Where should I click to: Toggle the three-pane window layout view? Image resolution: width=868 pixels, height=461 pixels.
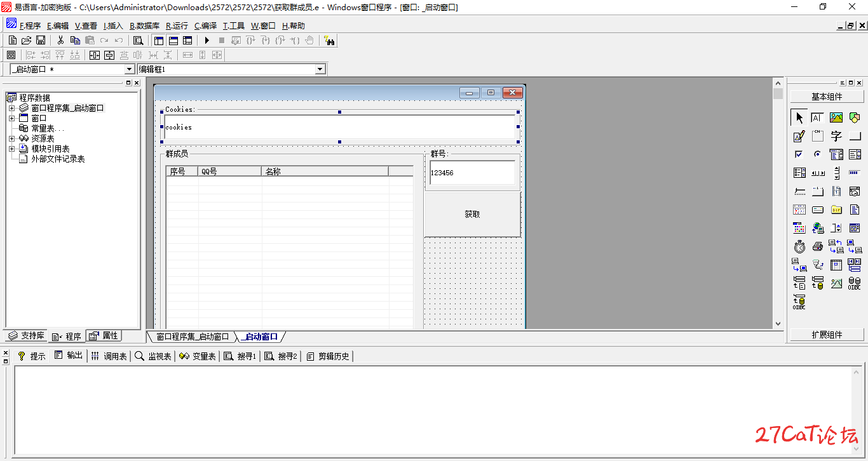[x=187, y=40]
